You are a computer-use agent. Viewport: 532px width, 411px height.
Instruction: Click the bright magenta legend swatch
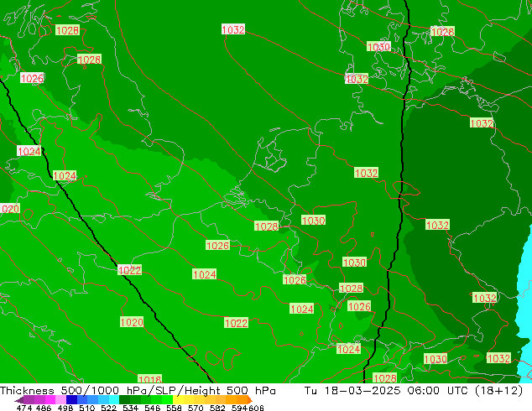click(x=50, y=399)
